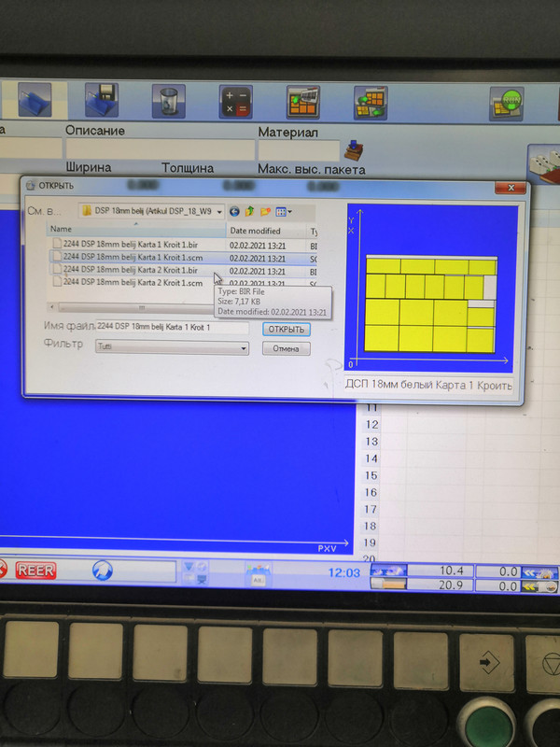Click the Описание input field

(x=160, y=149)
